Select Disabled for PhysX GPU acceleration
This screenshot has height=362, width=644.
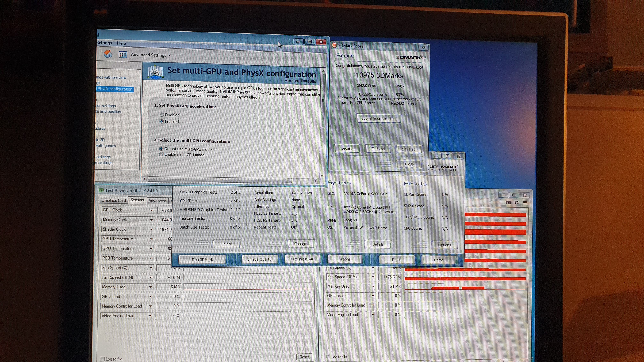[162, 115]
